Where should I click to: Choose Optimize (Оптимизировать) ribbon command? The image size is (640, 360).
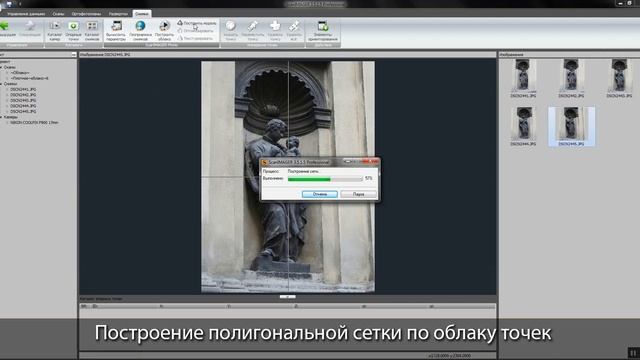(196, 31)
